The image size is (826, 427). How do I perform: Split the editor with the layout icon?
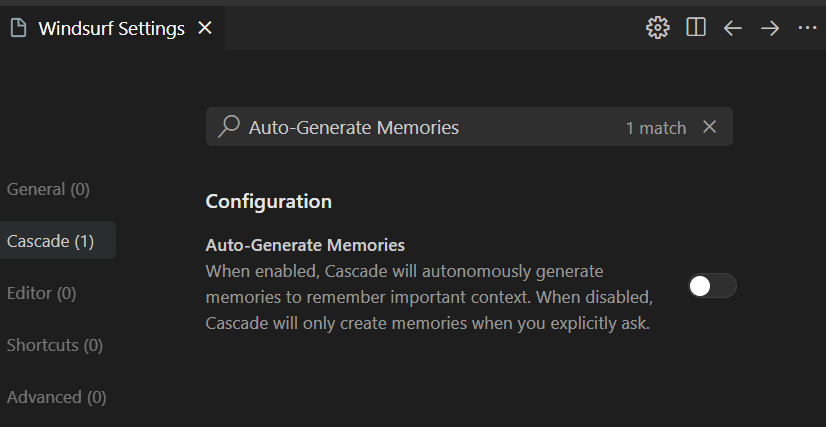[696, 27]
